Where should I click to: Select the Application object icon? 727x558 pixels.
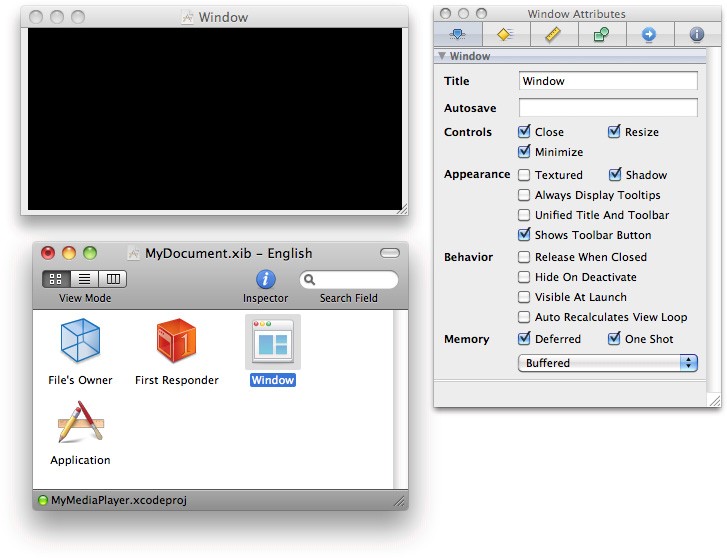pos(80,422)
